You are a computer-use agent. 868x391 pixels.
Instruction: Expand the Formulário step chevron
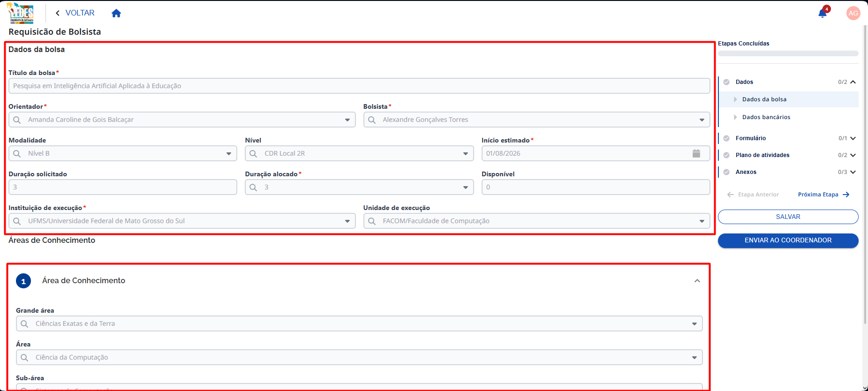point(853,138)
